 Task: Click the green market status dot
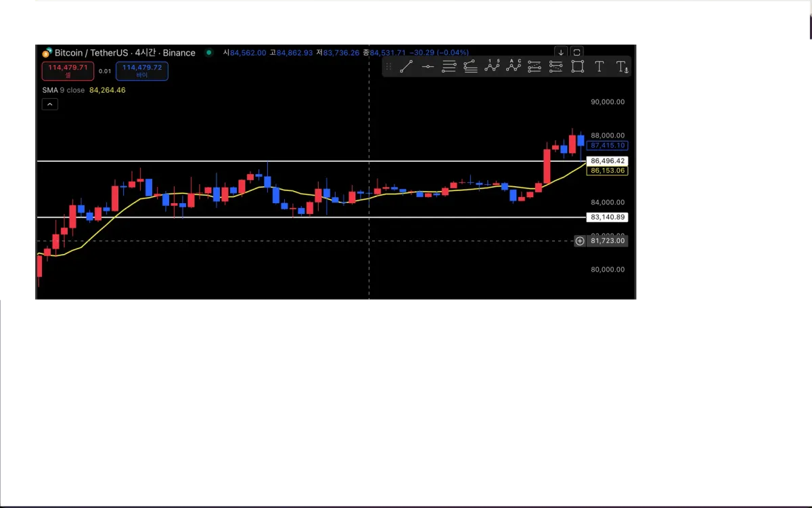(x=208, y=52)
